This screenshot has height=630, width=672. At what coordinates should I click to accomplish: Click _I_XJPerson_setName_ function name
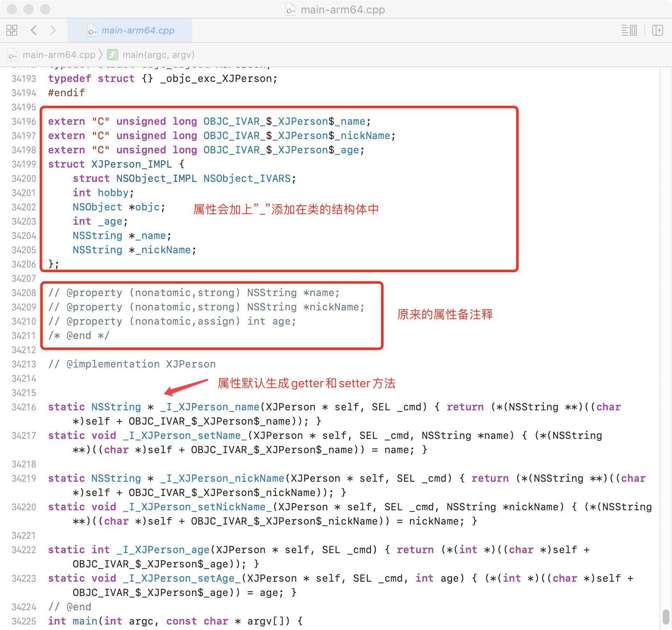tap(185, 436)
